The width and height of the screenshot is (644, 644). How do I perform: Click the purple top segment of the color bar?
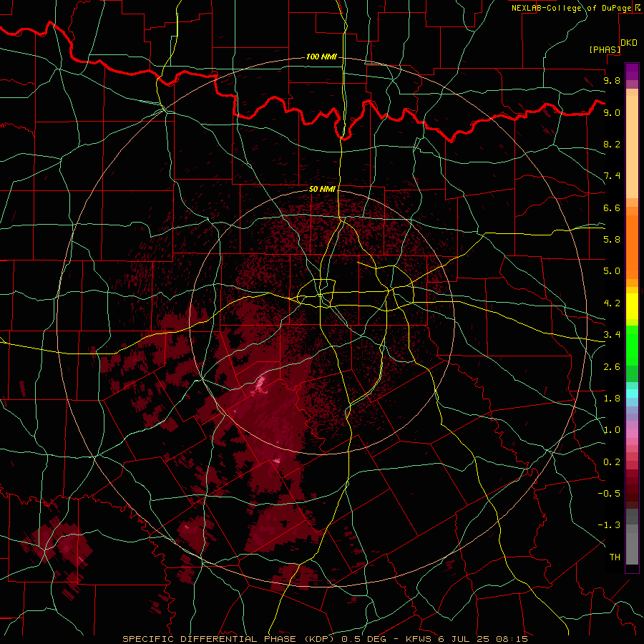(632, 72)
